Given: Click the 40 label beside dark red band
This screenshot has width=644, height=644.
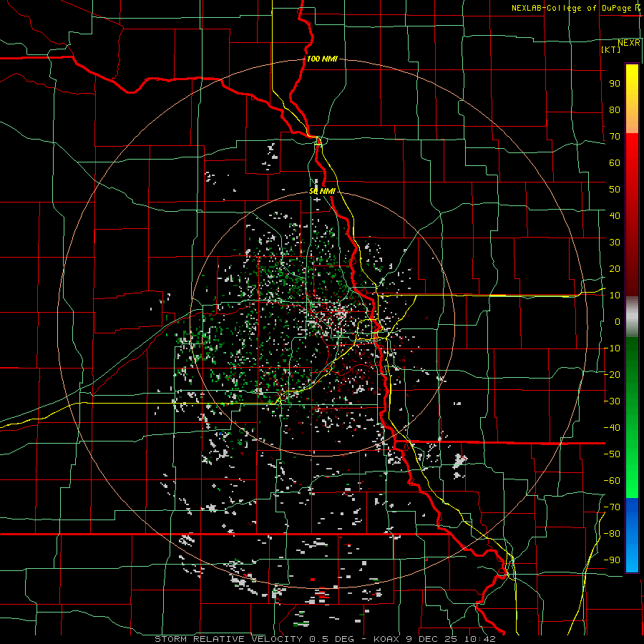Looking at the screenshot, I should [x=615, y=215].
